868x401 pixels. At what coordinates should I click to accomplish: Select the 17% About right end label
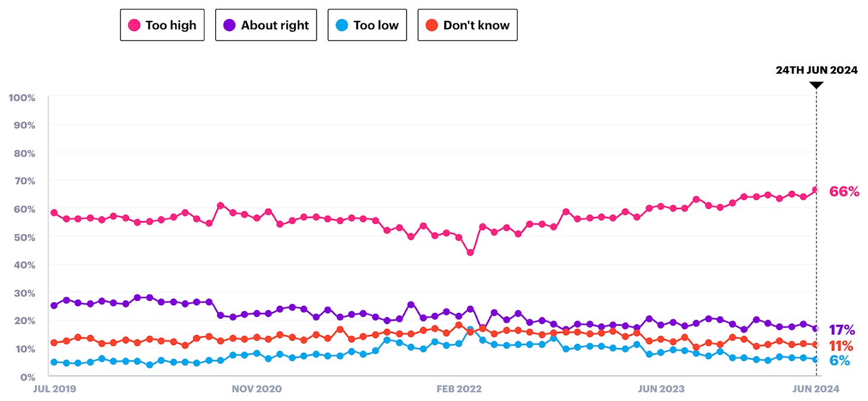coord(842,330)
